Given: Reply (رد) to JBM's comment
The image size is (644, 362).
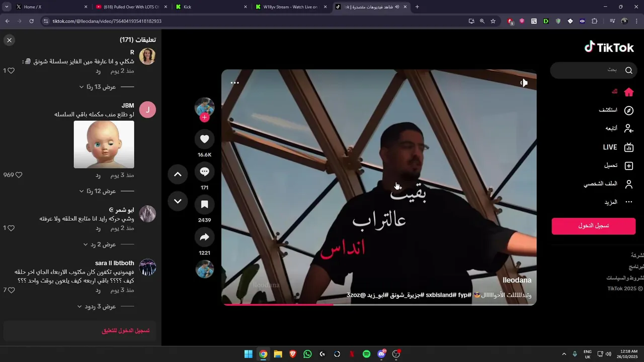Looking at the screenshot, I should (98, 175).
